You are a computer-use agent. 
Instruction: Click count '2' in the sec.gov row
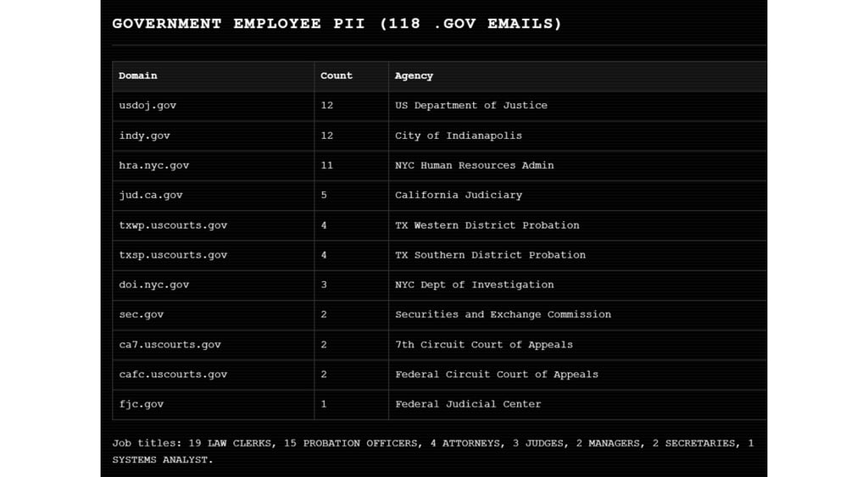tap(351, 315)
